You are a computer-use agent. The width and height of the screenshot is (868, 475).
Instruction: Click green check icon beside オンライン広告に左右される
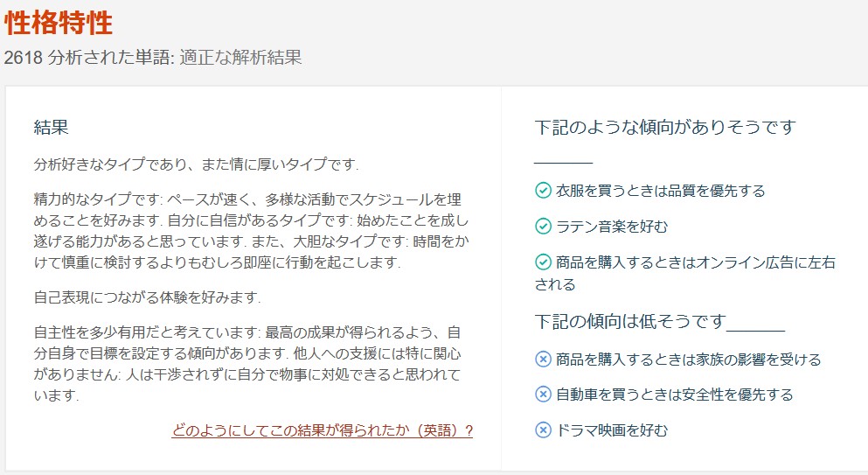click(x=543, y=262)
